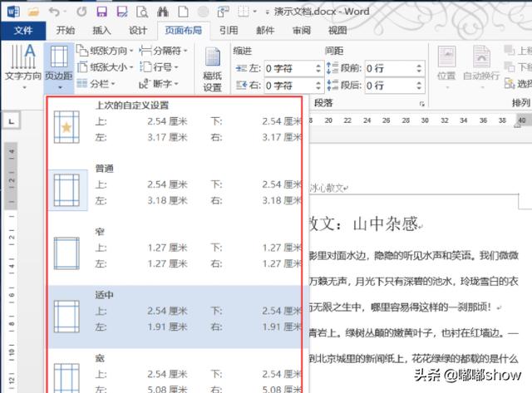This screenshot has width=532, height=393.
Task: Switch to the Page Layout (页面布局) tab
Action: pos(184,31)
